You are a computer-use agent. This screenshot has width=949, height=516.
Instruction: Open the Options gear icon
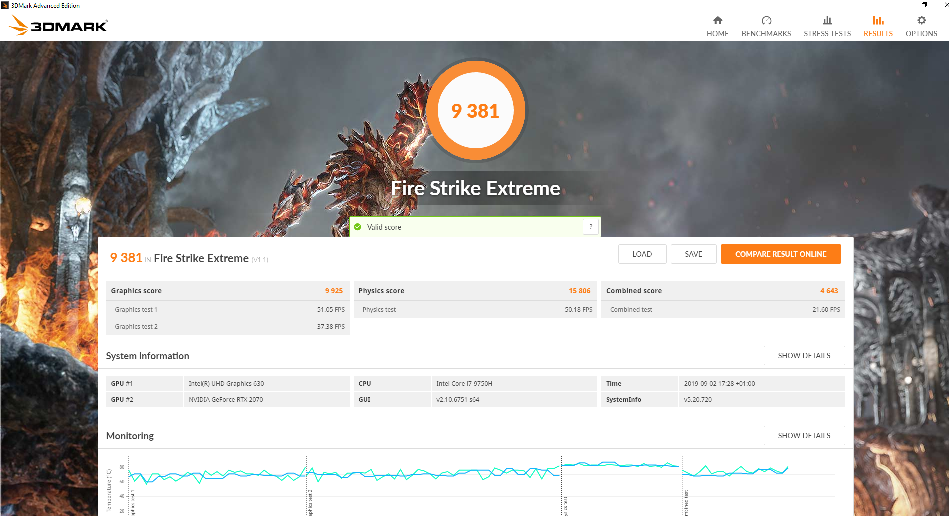tap(921, 20)
